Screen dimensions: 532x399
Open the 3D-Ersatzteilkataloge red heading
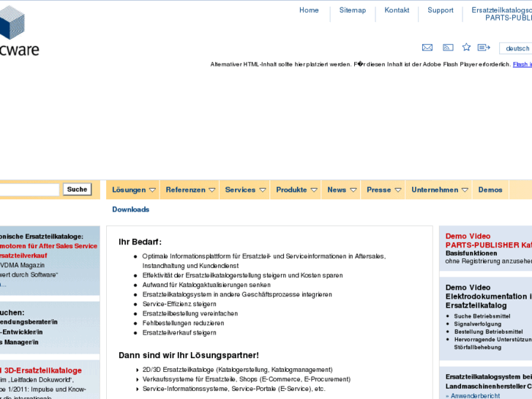click(42, 370)
